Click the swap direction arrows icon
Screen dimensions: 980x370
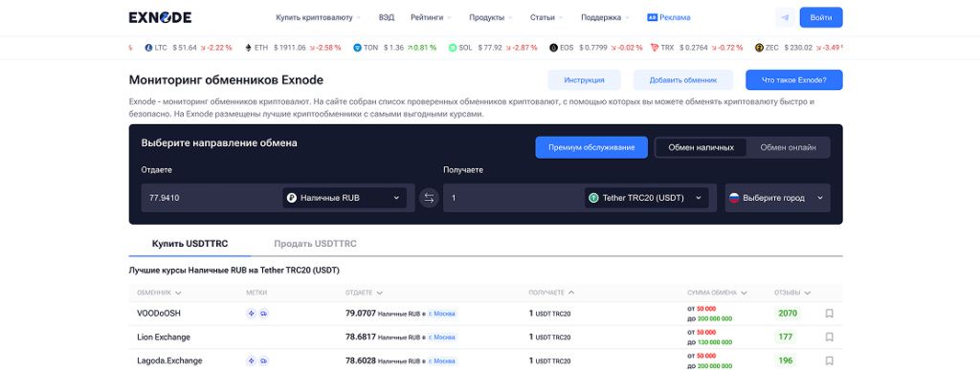click(429, 198)
